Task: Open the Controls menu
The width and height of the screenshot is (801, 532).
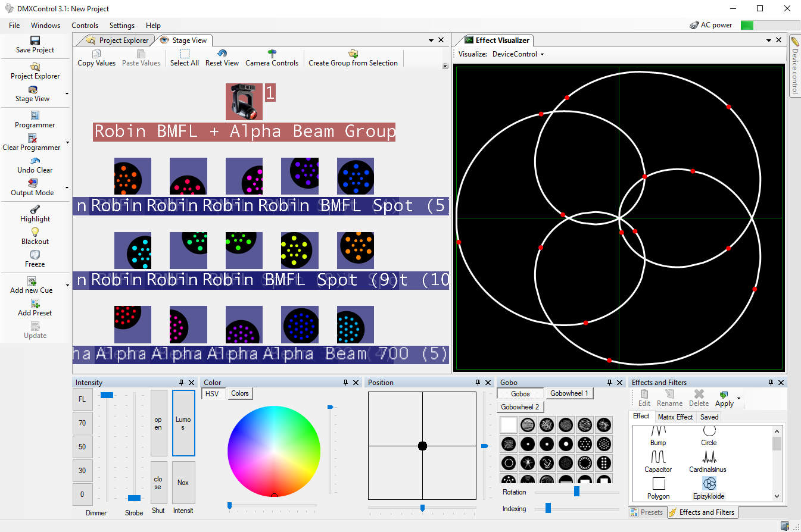Action: coord(85,26)
